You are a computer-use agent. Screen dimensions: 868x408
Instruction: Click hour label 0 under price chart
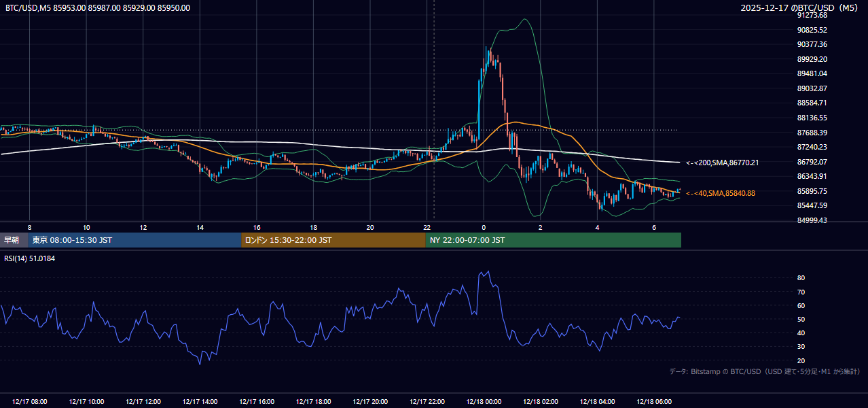[x=484, y=227]
